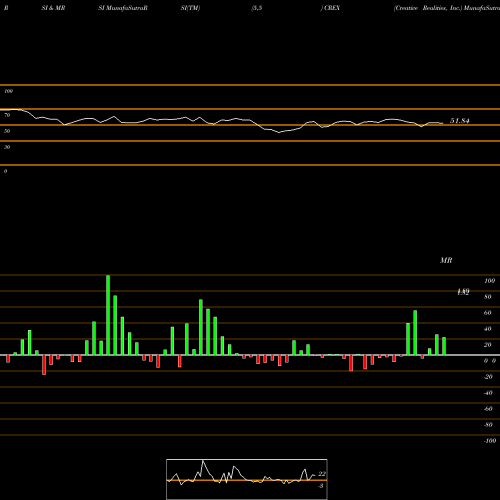Click the MR panel title label
Image resolution: width=500 pixels, height=500 pixels.
[x=446, y=260]
